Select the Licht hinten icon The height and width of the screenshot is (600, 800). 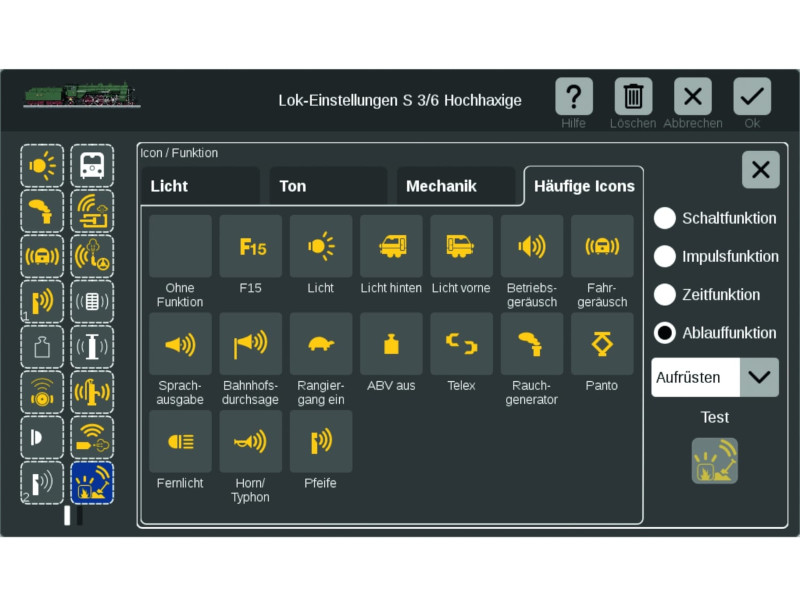[391, 246]
